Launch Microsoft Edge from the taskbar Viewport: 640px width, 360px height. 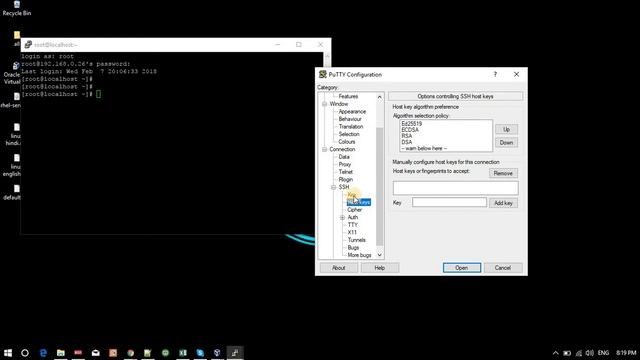[43, 353]
